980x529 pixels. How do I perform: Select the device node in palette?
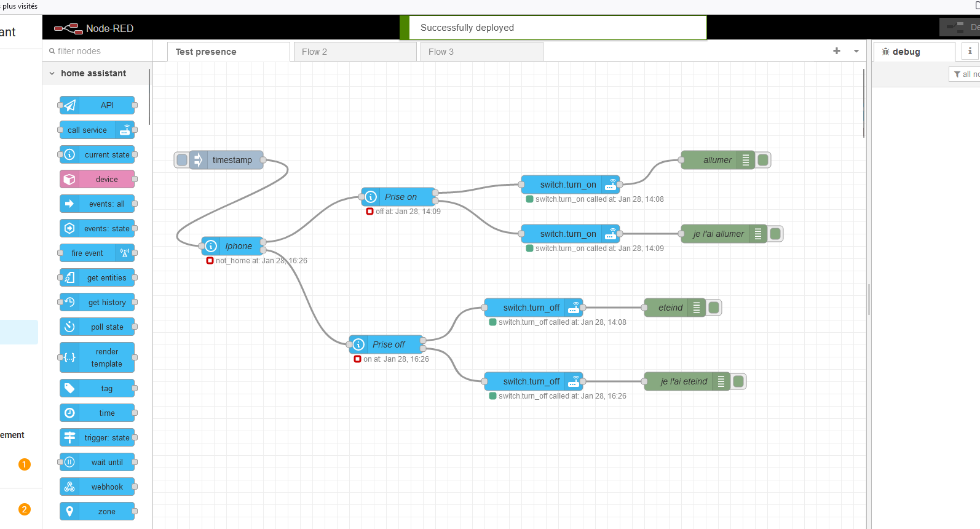tap(97, 179)
